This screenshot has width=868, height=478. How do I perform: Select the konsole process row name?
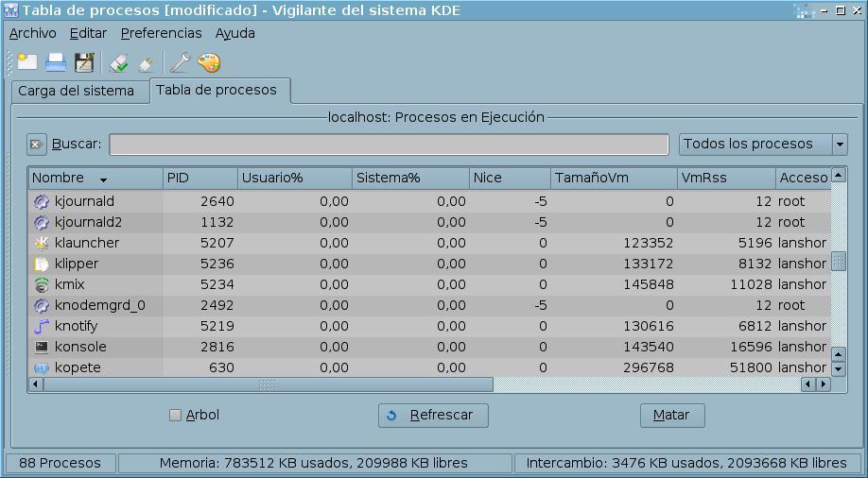point(80,347)
